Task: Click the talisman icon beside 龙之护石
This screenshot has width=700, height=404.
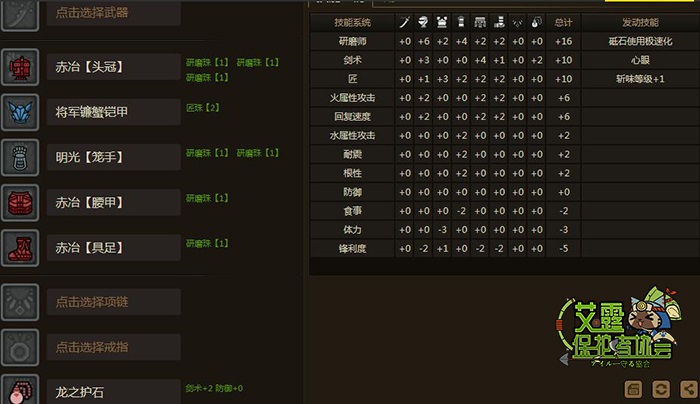Action: 20,389
